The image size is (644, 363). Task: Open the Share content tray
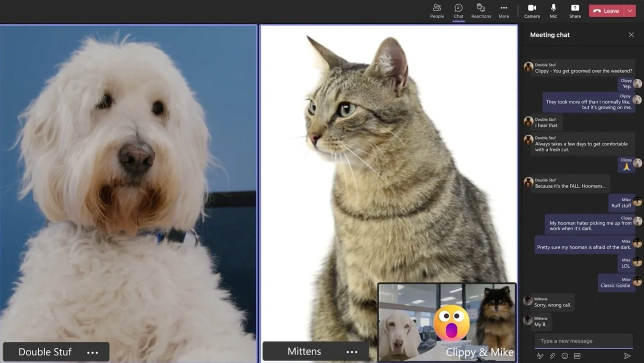click(x=575, y=11)
